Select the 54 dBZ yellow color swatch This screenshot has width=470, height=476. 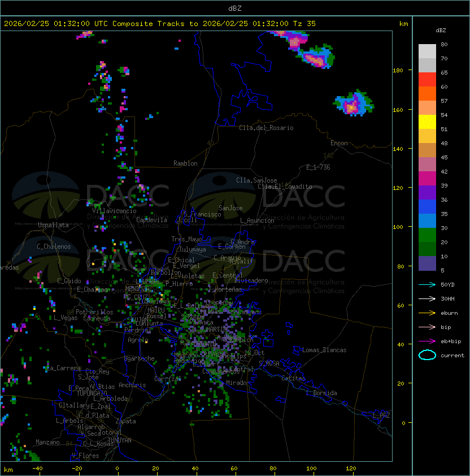click(x=427, y=122)
